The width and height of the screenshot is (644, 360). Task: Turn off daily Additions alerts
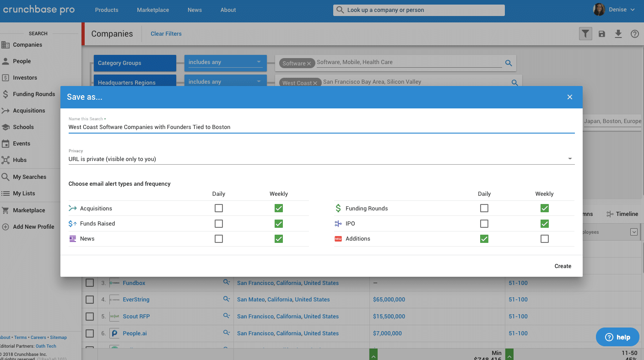(484, 238)
